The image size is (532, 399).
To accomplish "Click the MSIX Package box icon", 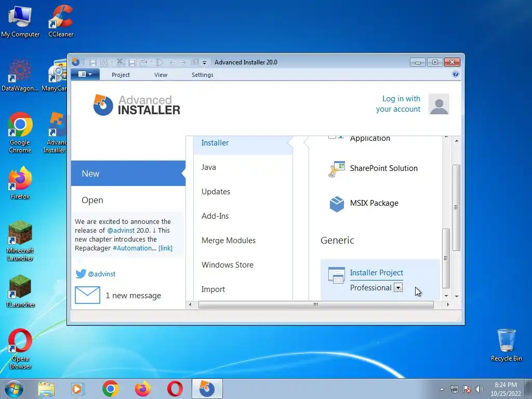I will click(337, 204).
